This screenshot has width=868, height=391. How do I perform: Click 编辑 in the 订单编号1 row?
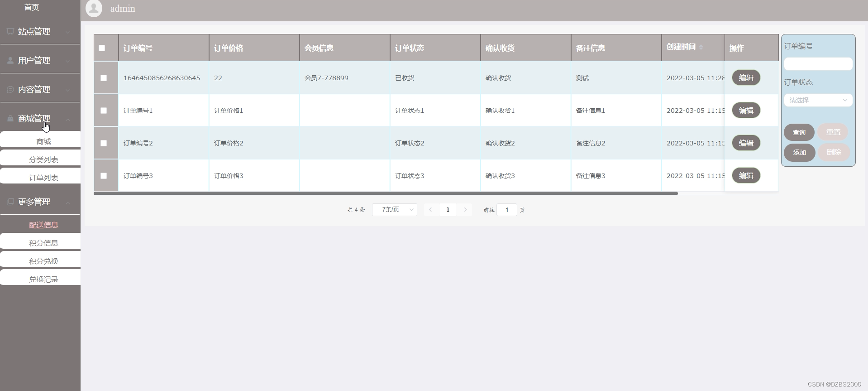(746, 111)
